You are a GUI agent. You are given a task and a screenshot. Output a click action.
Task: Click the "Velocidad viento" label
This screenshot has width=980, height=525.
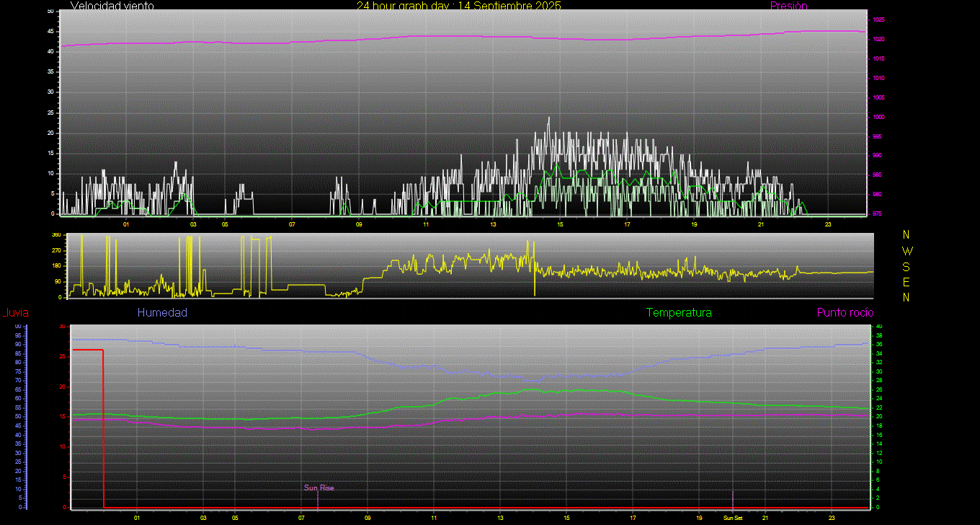coord(112,6)
